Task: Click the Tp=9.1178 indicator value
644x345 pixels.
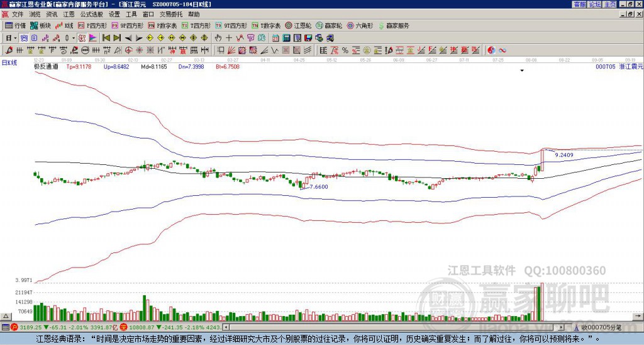Action: tap(79, 66)
